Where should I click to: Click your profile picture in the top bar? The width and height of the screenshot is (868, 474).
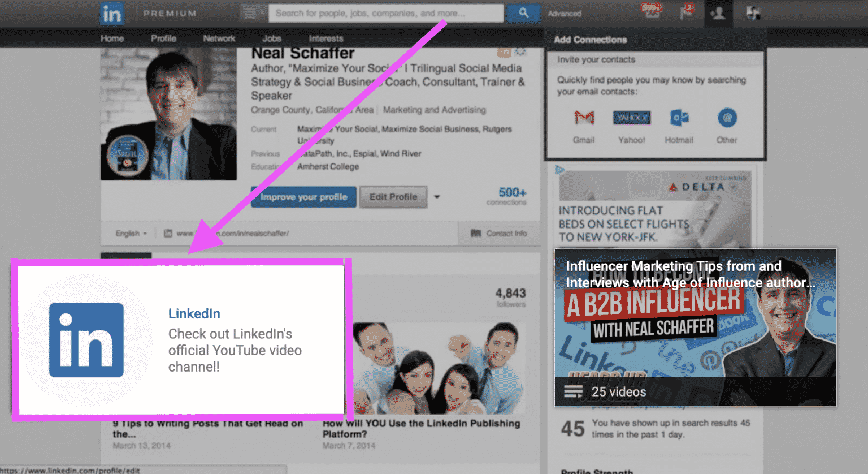point(752,12)
